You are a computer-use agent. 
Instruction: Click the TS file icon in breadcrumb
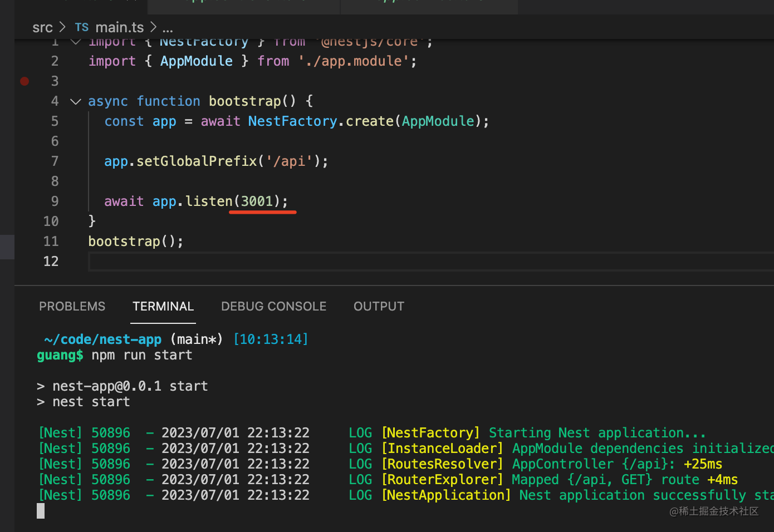click(x=82, y=27)
